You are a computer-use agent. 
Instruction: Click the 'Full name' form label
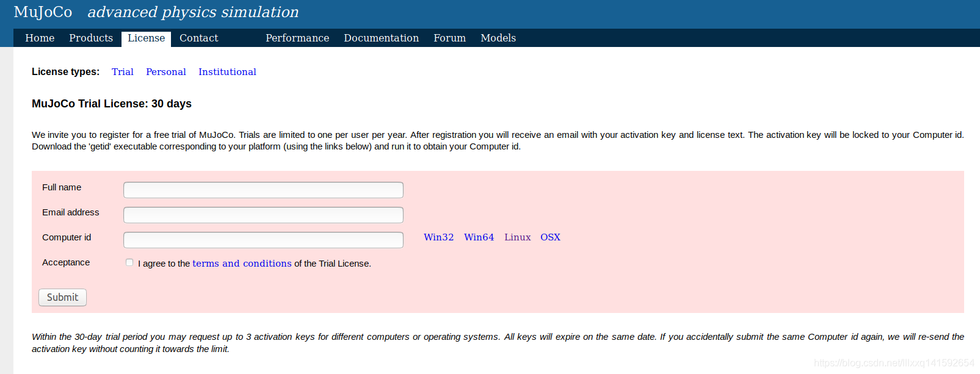click(x=62, y=187)
